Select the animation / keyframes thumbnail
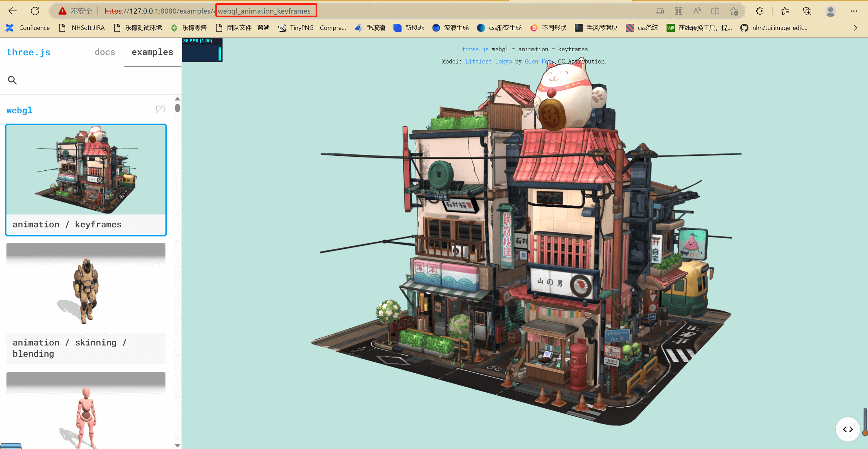 click(86, 170)
